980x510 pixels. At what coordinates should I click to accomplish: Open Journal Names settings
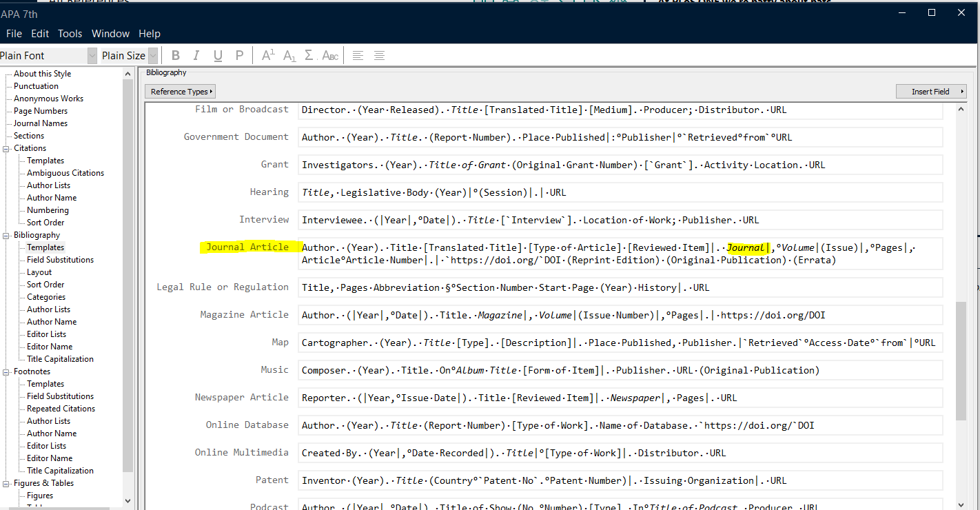pos(41,123)
